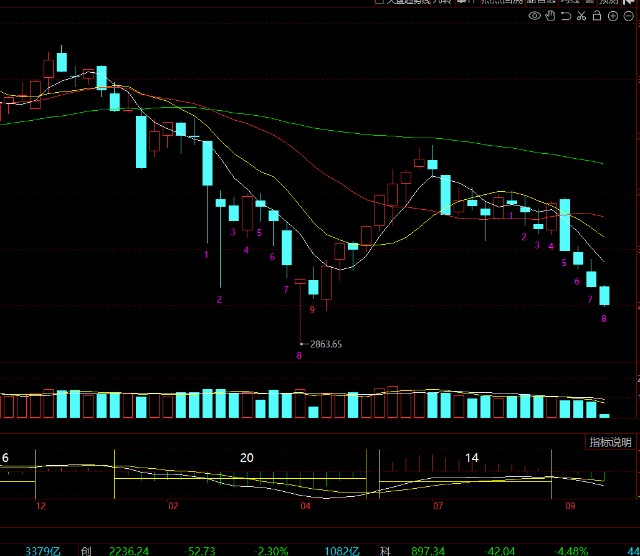640x556 pixels.
Task: Click the 科 index label in status bar
Action: click(385, 551)
